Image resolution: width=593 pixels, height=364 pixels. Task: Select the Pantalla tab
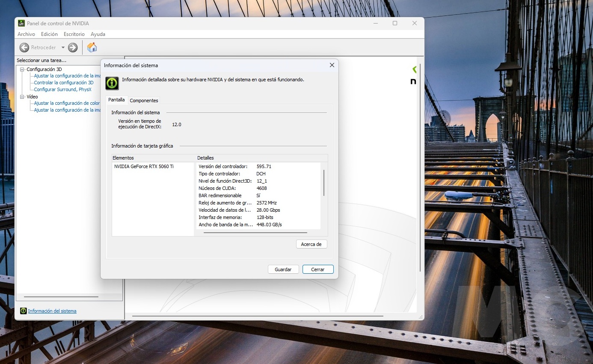point(116,100)
